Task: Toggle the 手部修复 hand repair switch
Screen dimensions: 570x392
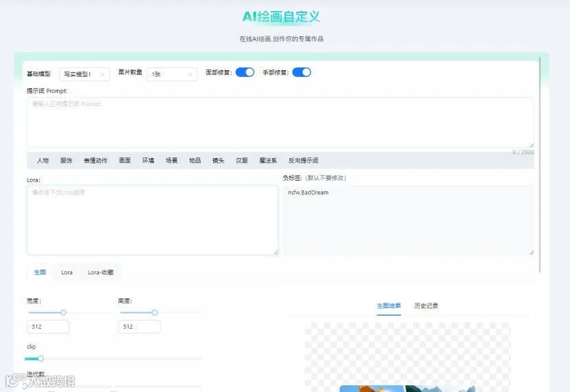Action: (301, 72)
